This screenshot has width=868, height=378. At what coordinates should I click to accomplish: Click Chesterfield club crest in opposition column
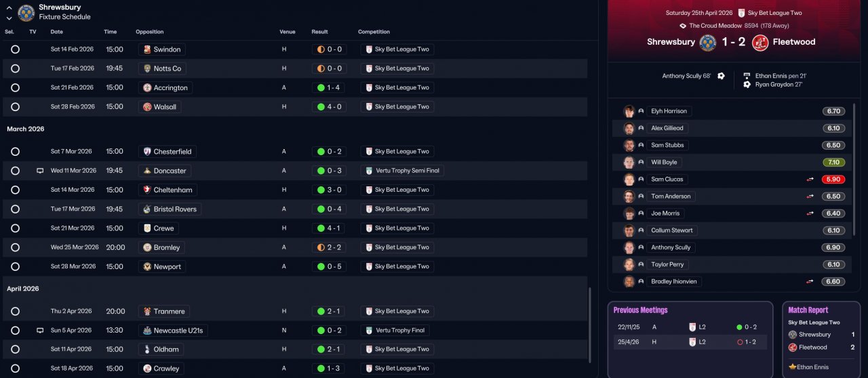(147, 152)
